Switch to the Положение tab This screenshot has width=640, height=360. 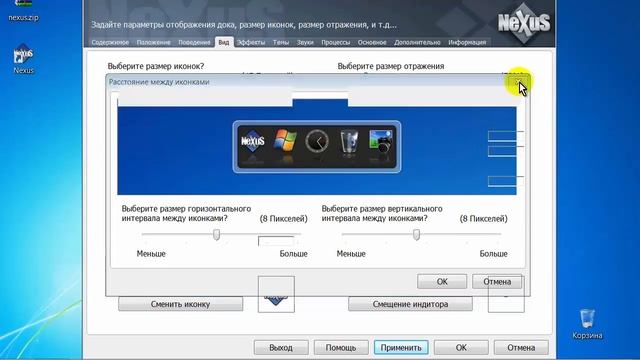click(x=153, y=42)
